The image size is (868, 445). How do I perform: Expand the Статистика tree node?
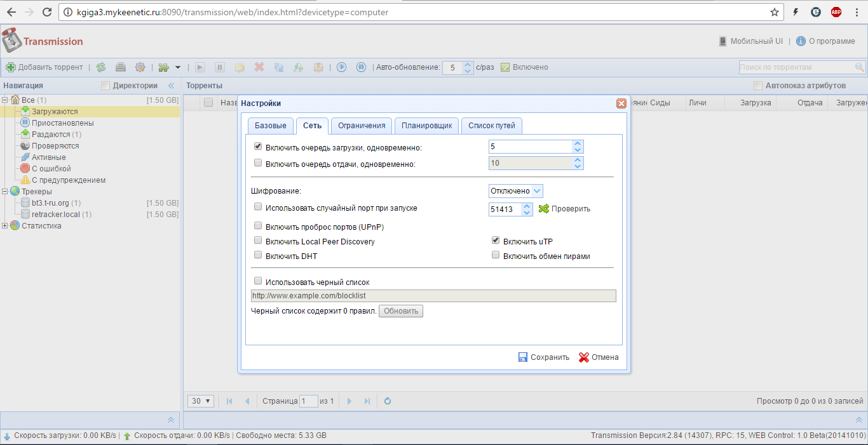pos(6,226)
